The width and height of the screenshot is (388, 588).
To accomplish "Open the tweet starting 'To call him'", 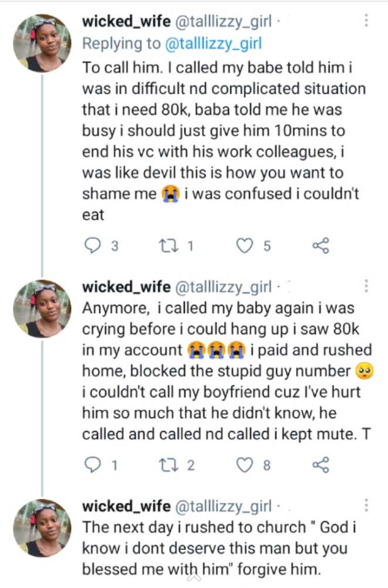I will click(223, 141).
